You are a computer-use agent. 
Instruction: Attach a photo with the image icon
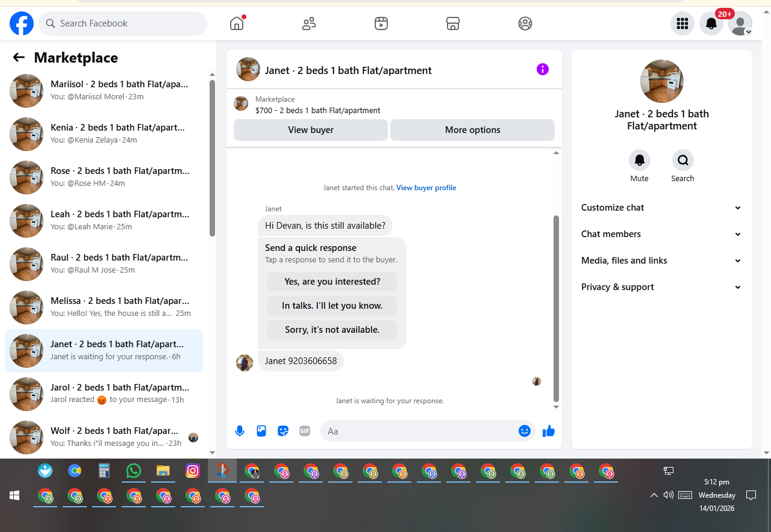tap(261, 431)
